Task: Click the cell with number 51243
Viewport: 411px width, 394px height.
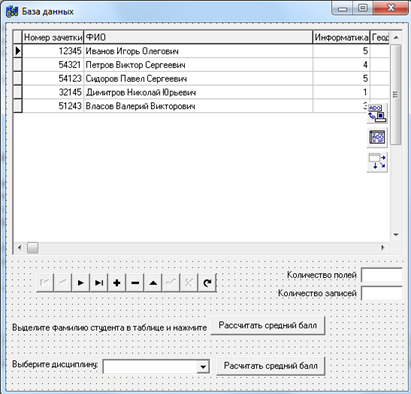Action: click(x=53, y=106)
